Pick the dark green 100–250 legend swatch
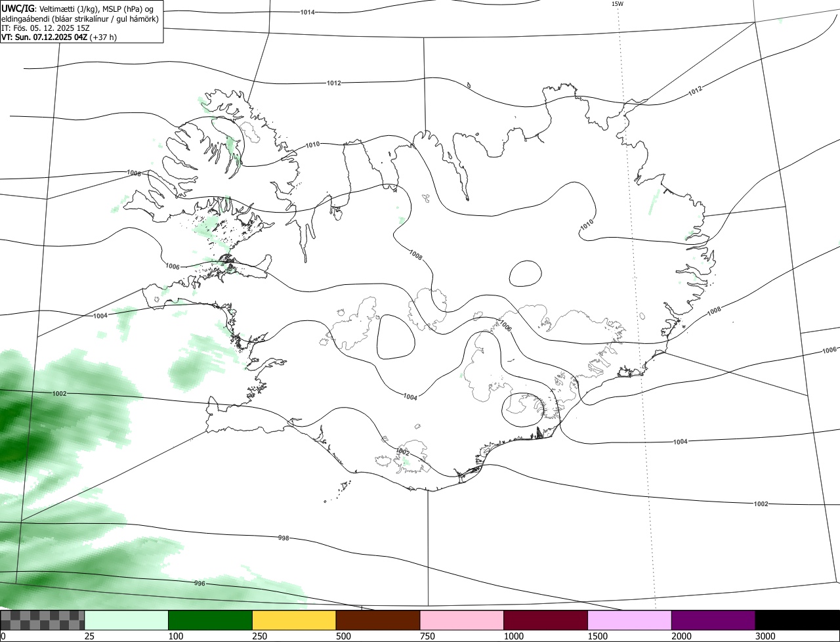Viewport: 840px width, 642px height. point(211,620)
